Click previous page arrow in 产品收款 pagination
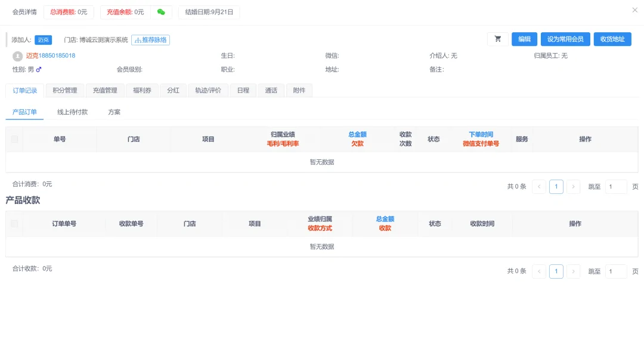644x361 pixels. click(x=539, y=271)
